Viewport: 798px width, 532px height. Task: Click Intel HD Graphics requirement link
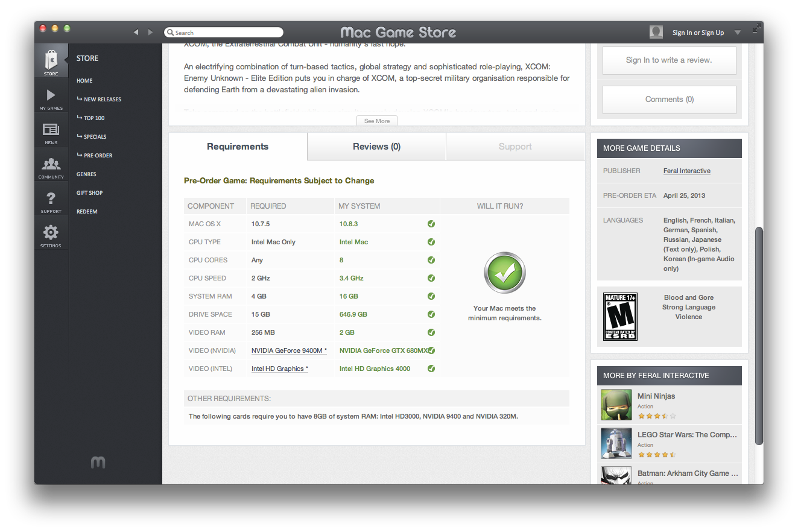280,369
